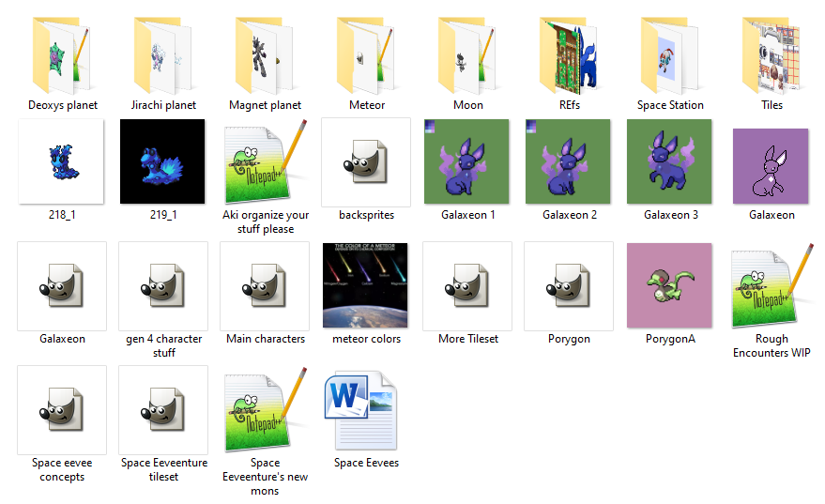Select the Magnet planet folder

(265, 56)
